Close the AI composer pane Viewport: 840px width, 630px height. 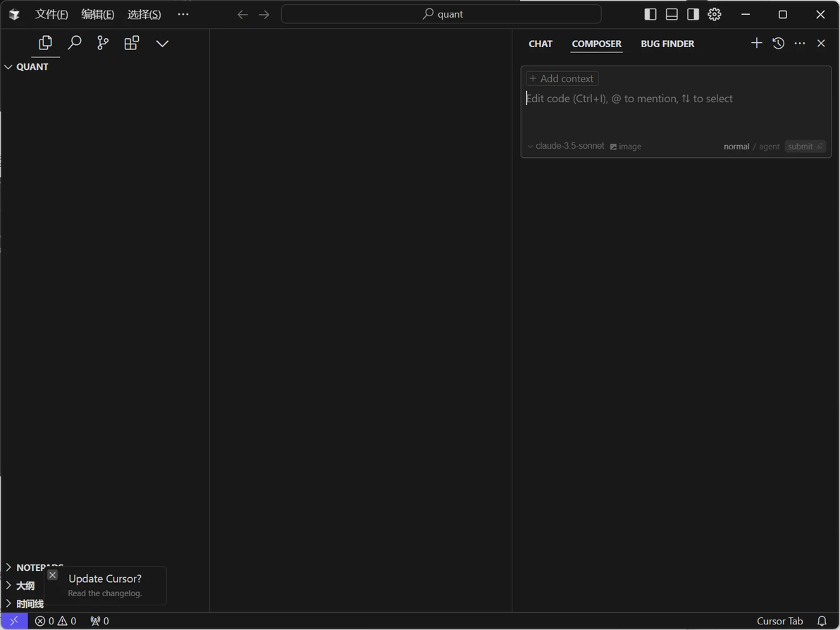pos(821,43)
